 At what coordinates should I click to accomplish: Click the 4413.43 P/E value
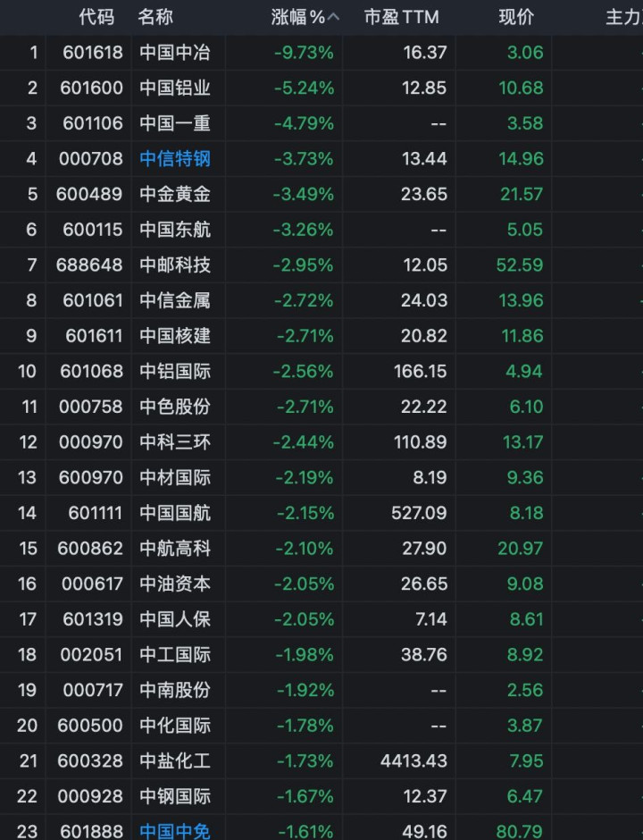[412, 760]
